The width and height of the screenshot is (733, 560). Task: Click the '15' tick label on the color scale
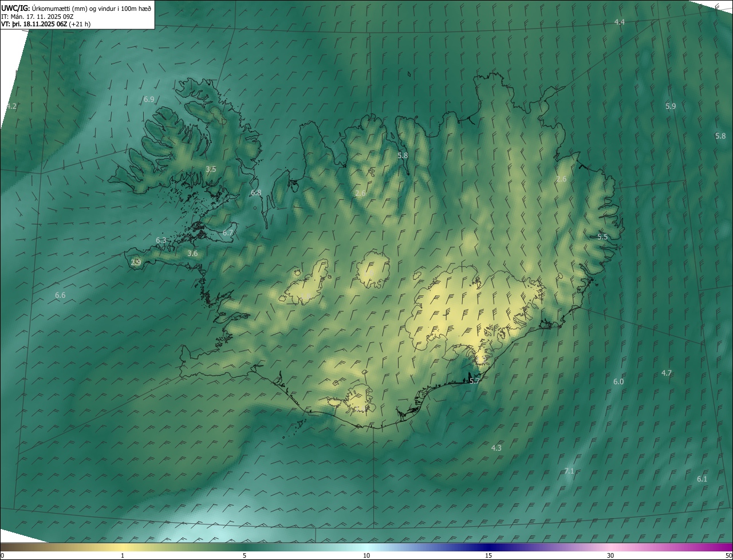(x=488, y=556)
